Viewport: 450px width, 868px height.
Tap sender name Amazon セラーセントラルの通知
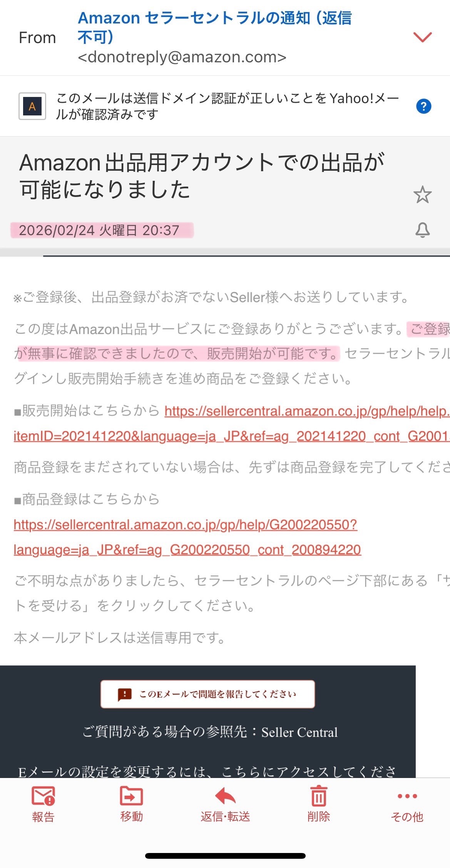[214, 28]
